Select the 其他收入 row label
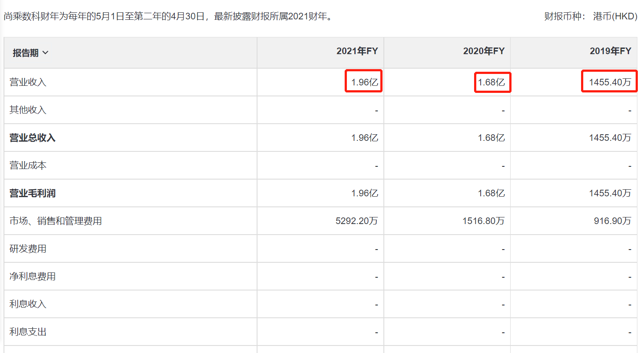 28,110
